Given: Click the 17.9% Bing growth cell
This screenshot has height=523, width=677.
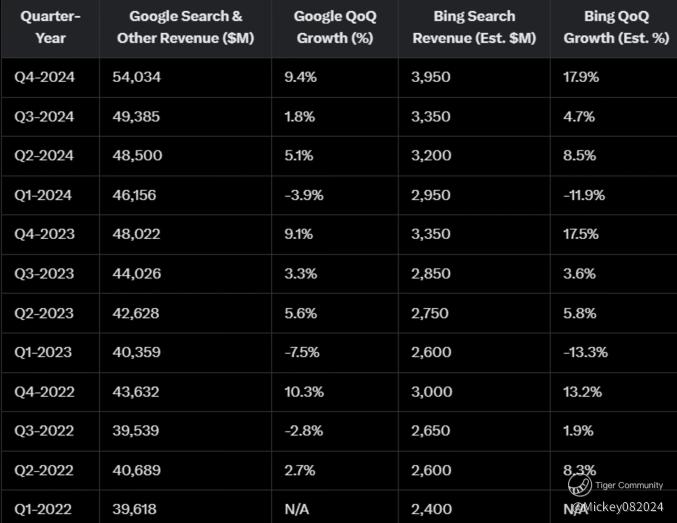Looking at the screenshot, I should coord(581,77).
